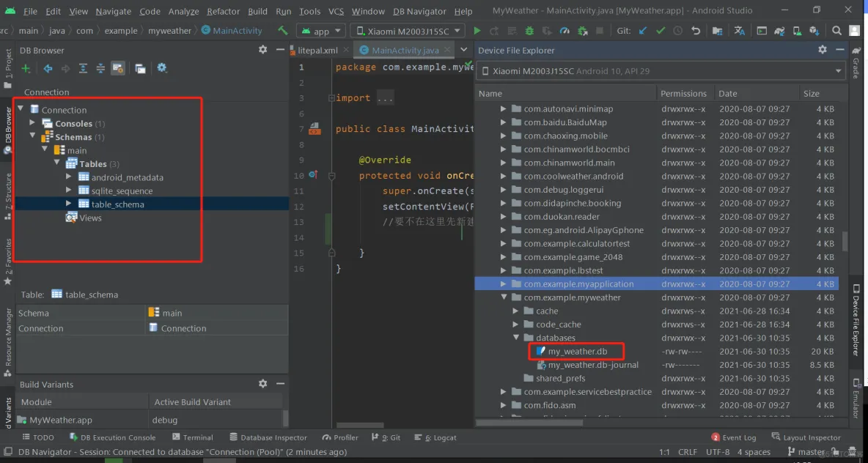Viewport: 868px width, 463px height.
Task: Click the blue Back arrow in DB Browser
Action: coord(48,69)
